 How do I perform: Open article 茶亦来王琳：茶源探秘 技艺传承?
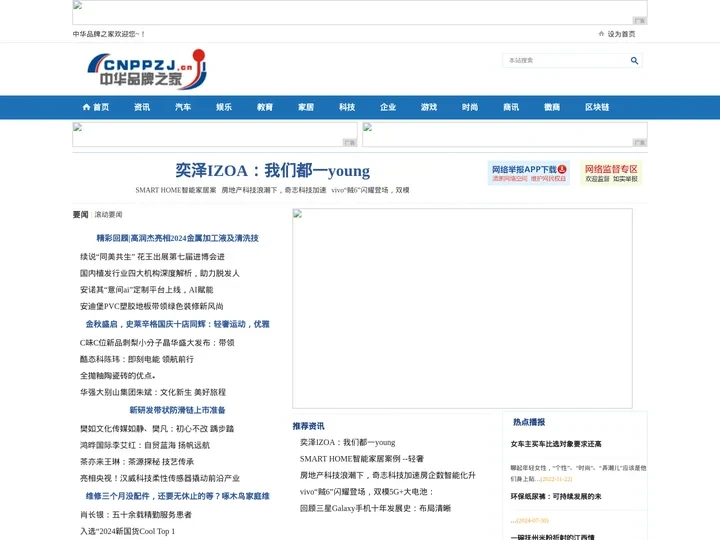point(137,461)
